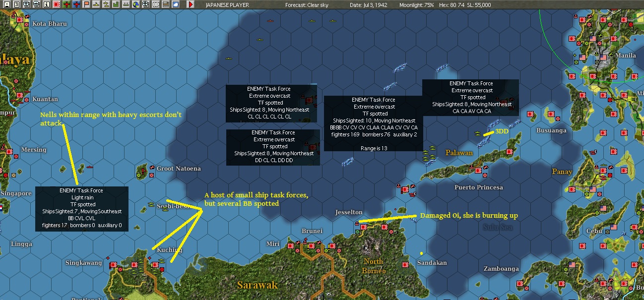Open the OP report toolbar icon
The height and width of the screenshot is (300, 644).
pyautogui.click(x=156, y=4)
